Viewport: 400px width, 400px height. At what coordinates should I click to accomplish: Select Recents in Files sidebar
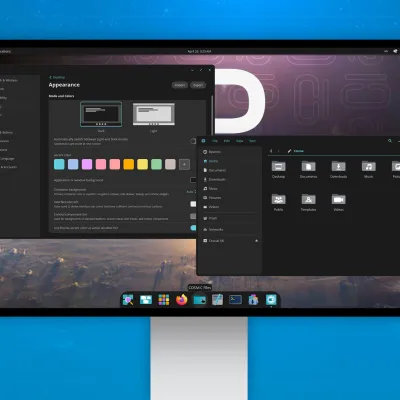[229, 152]
